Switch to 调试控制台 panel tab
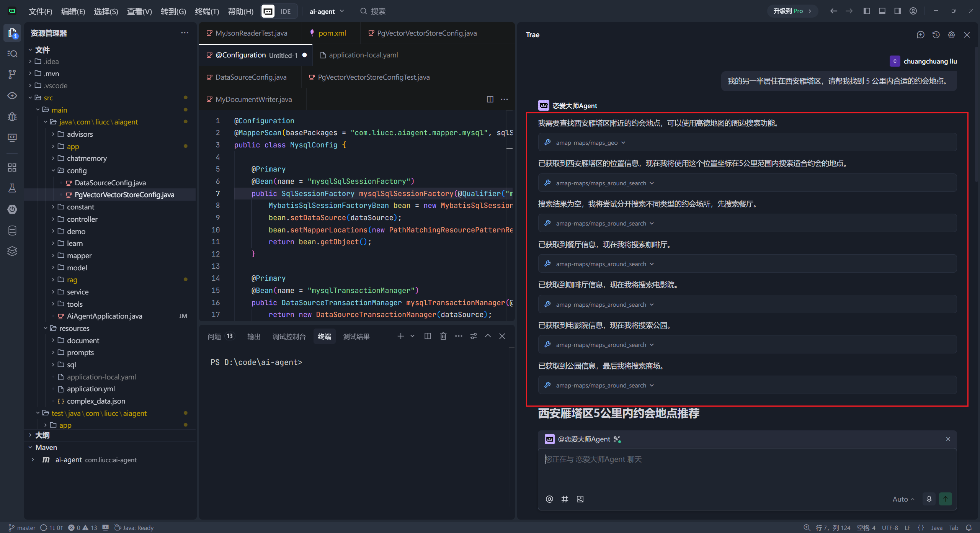 click(x=289, y=336)
